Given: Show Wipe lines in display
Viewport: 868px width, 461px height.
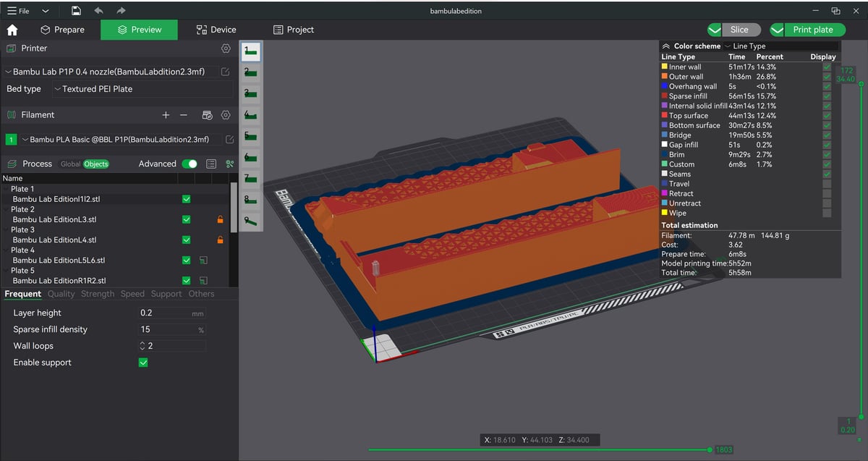Looking at the screenshot, I should coord(827,213).
